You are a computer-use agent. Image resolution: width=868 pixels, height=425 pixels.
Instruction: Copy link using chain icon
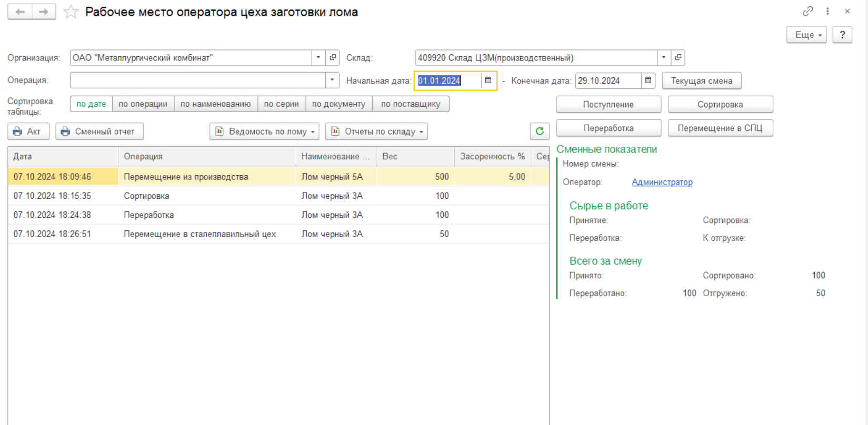[x=807, y=11]
